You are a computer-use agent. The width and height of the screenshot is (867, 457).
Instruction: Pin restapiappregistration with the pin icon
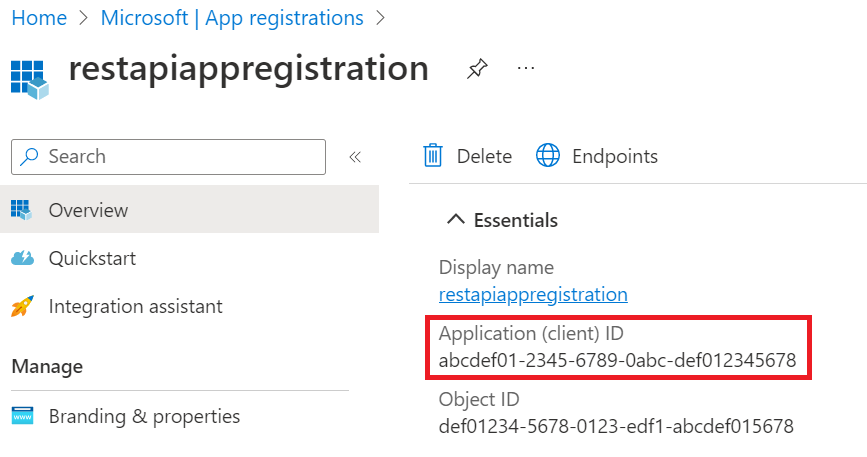pos(477,69)
